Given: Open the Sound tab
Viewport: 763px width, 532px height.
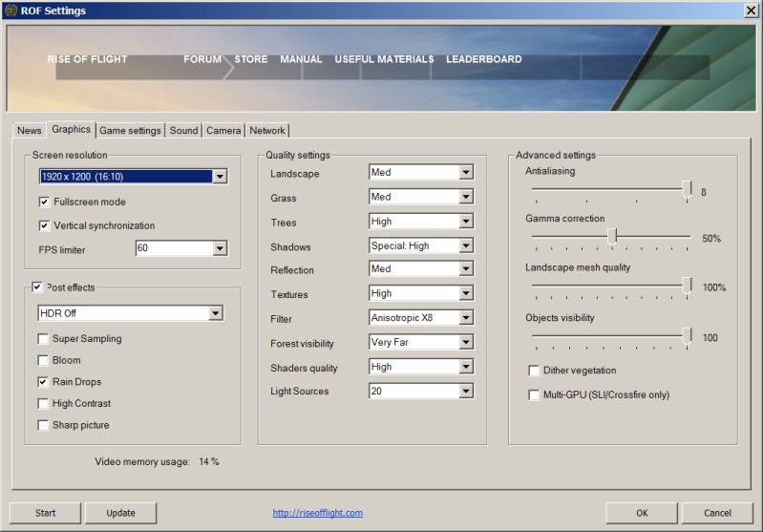Looking at the screenshot, I should click(184, 131).
